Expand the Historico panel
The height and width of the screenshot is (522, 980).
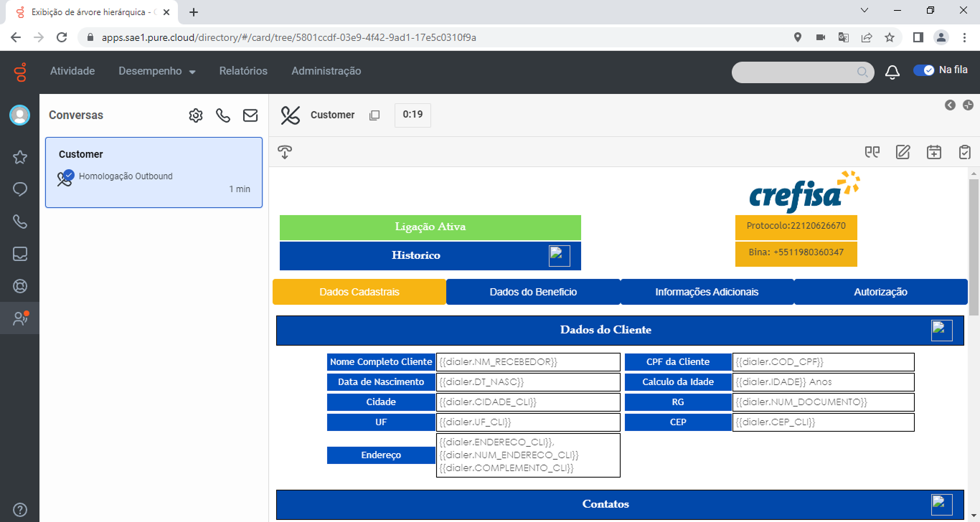[559, 256]
